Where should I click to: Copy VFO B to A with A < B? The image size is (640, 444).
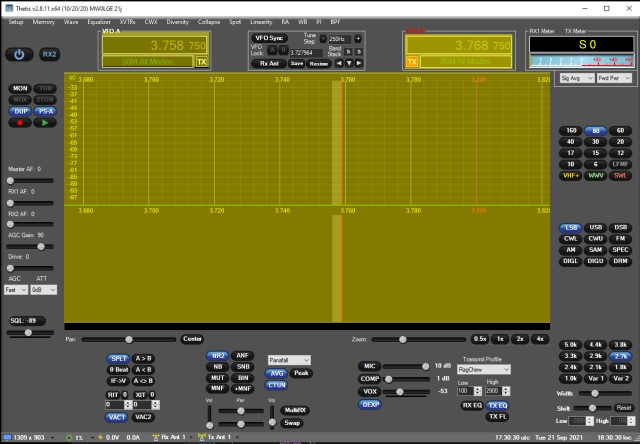coord(143,370)
